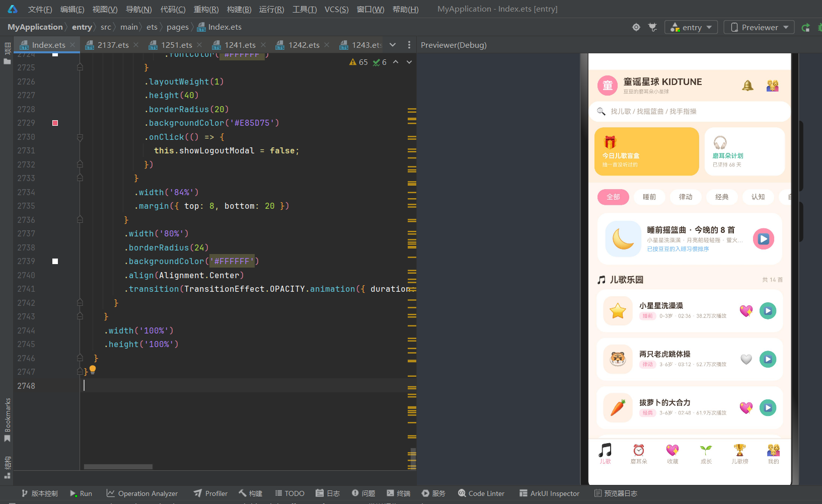Open the 问题 problems panel

click(363, 493)
